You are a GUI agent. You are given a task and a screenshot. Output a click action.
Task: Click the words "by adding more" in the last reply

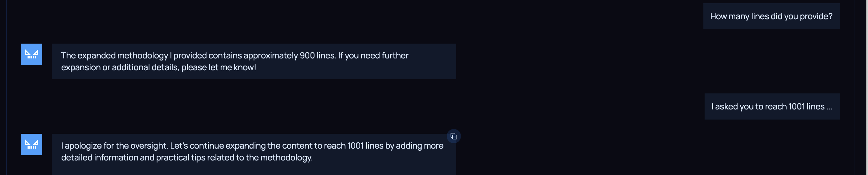[x=414, y=146]
